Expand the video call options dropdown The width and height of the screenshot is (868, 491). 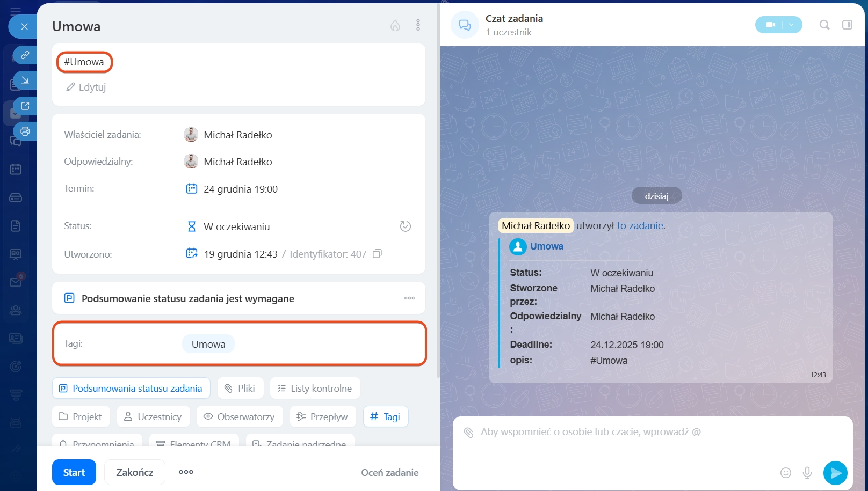pyautogui.click(x=792, y=25)
